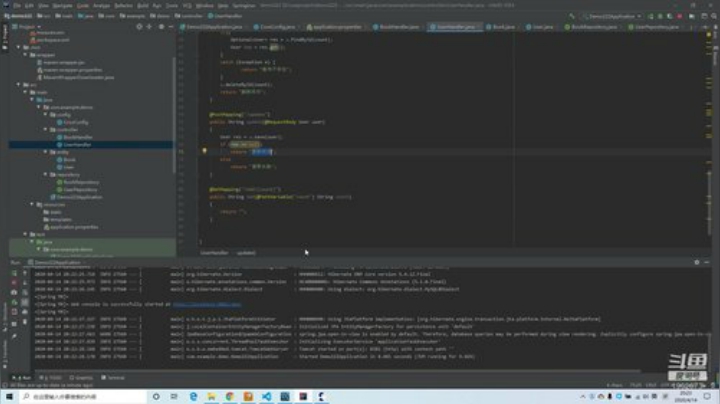Click the green Run button in top toolbar

651,16
